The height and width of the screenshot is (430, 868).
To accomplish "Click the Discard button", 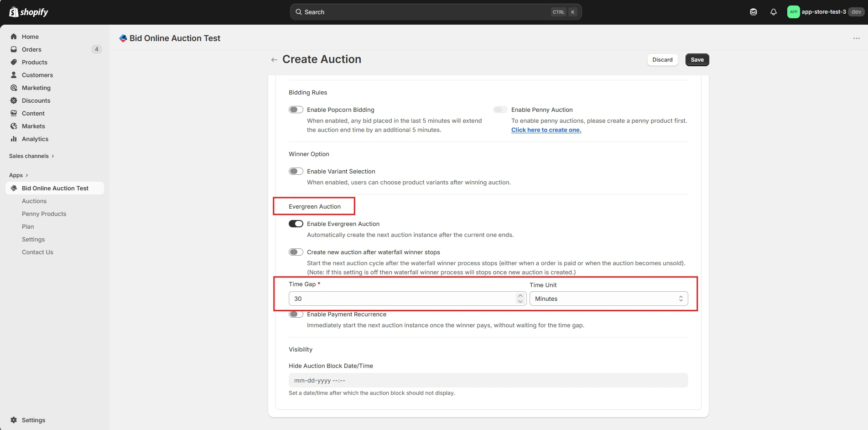I will 662,60.
